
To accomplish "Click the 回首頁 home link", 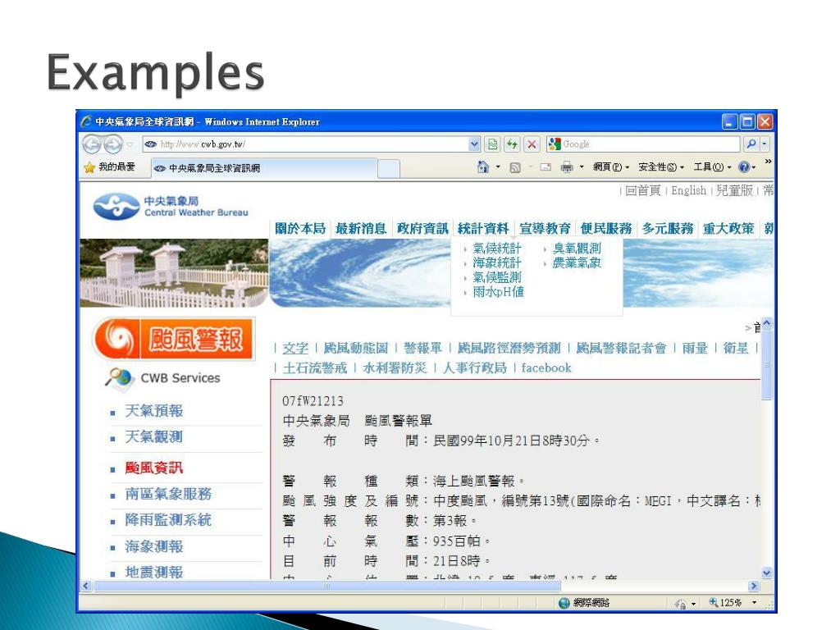I will click(x=643, y=190).
